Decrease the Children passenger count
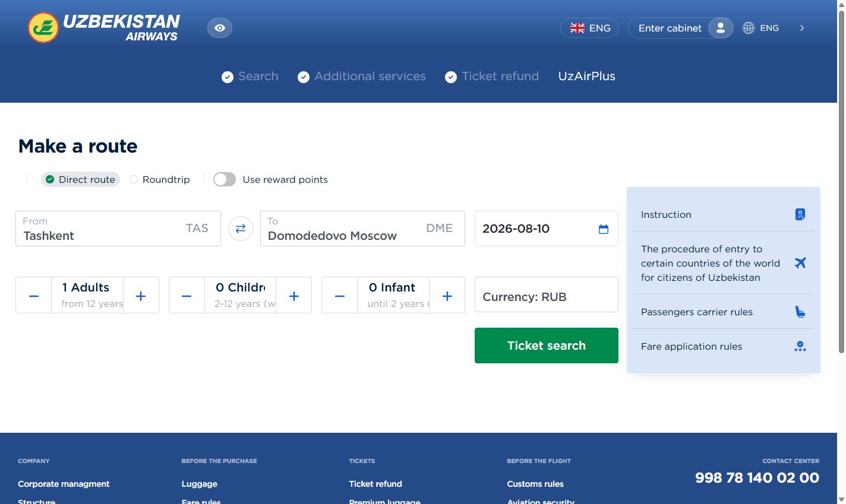This screenshot has width=846, height=504. coord(187,296)
